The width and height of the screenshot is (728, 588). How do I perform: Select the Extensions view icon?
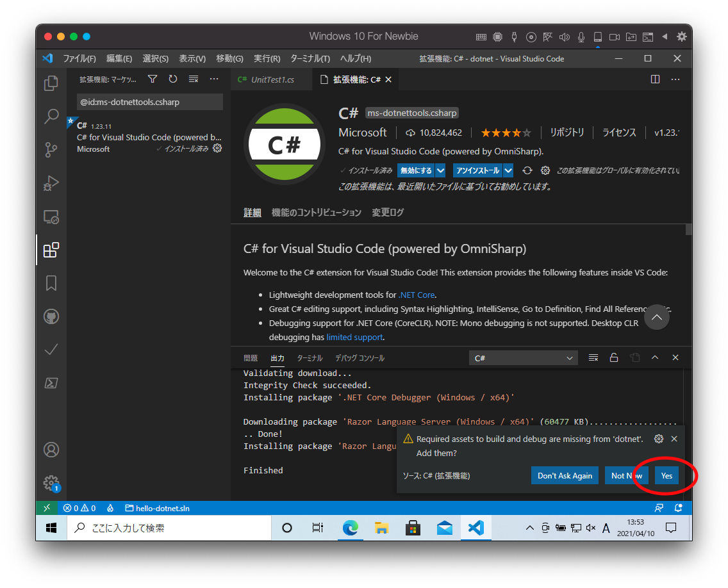click(x=51, y=250)
